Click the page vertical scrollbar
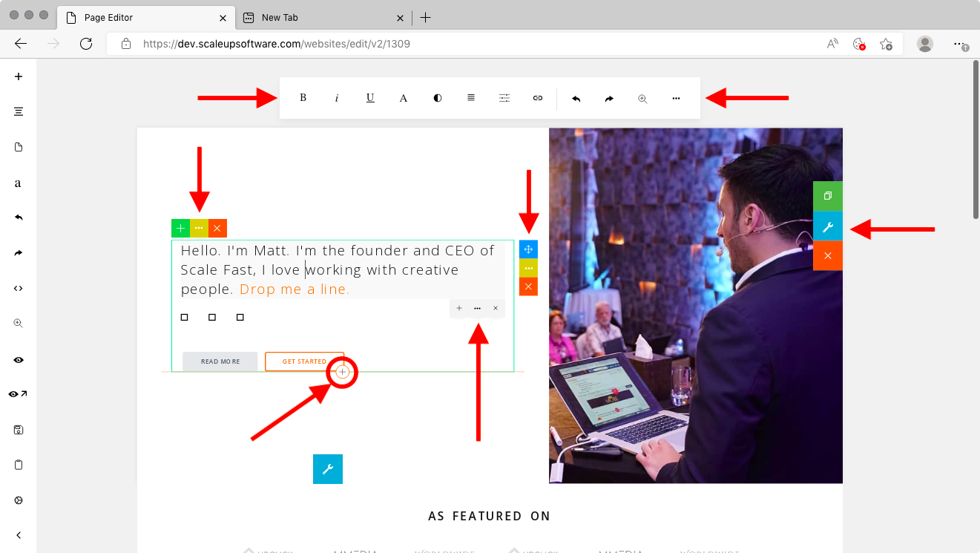980x553 pixels. point(976,140)
